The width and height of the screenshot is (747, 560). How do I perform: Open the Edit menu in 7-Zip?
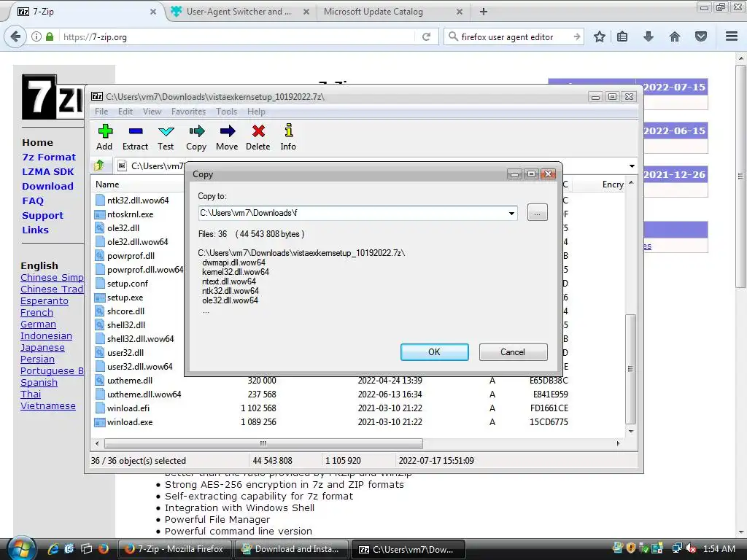coord(125,112)
